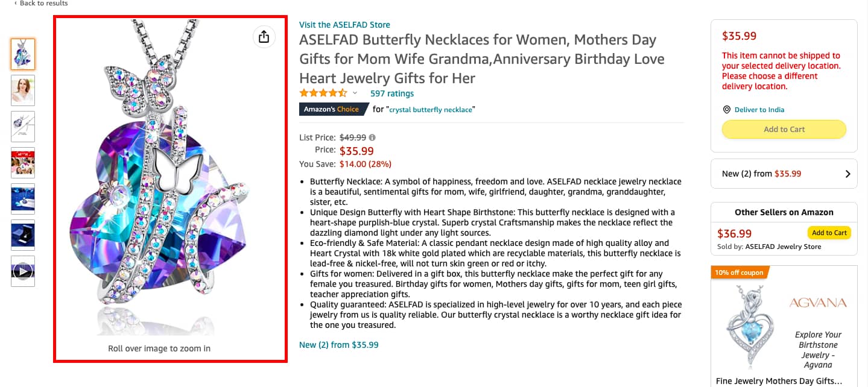Open the 597 ratings link

coord(391,93)
